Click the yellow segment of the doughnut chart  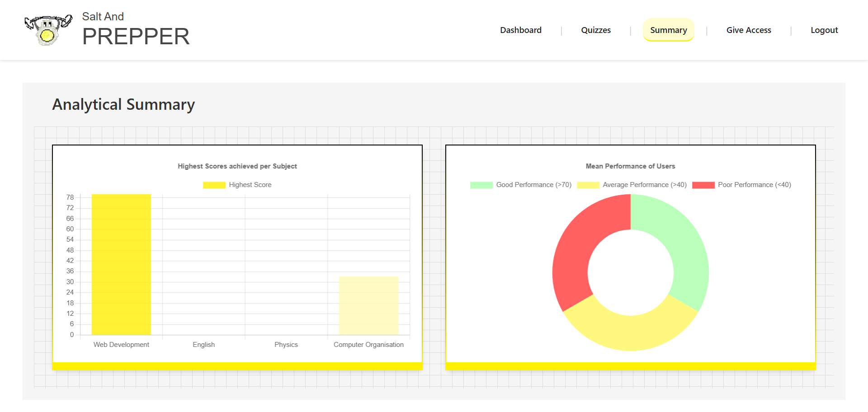click(631, 332)
